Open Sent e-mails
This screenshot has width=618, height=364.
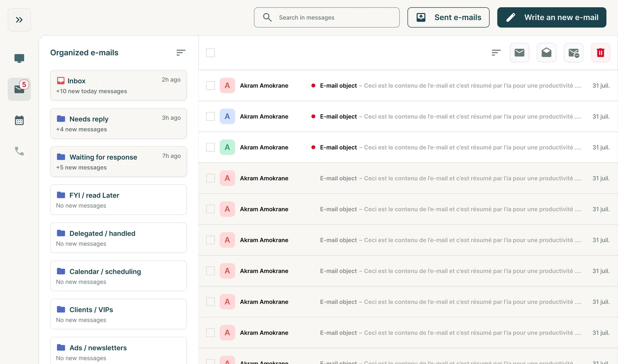[x=448, y=18]
